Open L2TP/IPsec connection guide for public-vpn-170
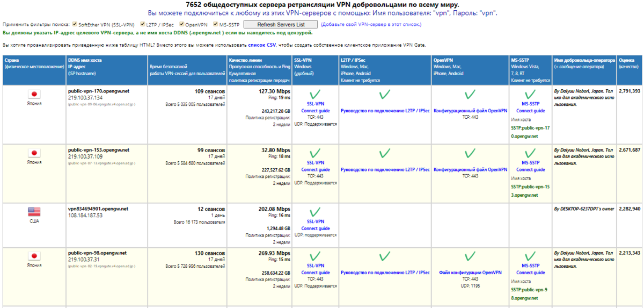 385,111
